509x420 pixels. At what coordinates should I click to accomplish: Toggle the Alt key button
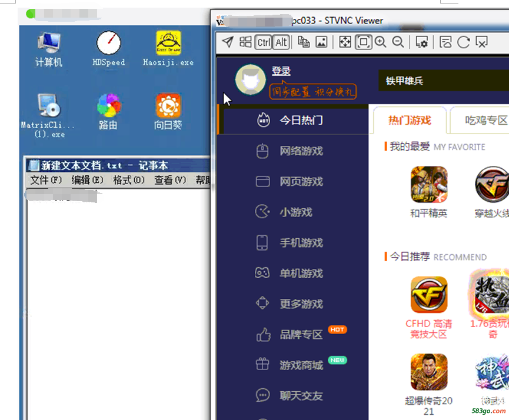point(281,42)
